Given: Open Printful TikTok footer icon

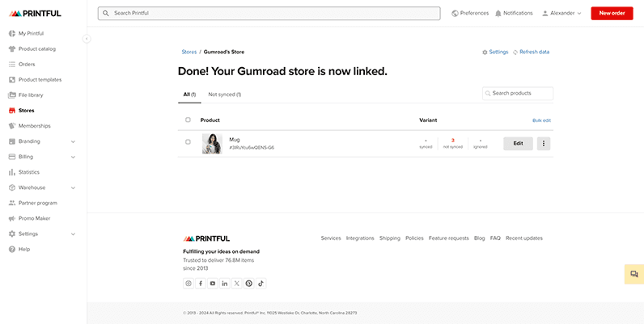Looking at the screenshot, I should 261,284.
